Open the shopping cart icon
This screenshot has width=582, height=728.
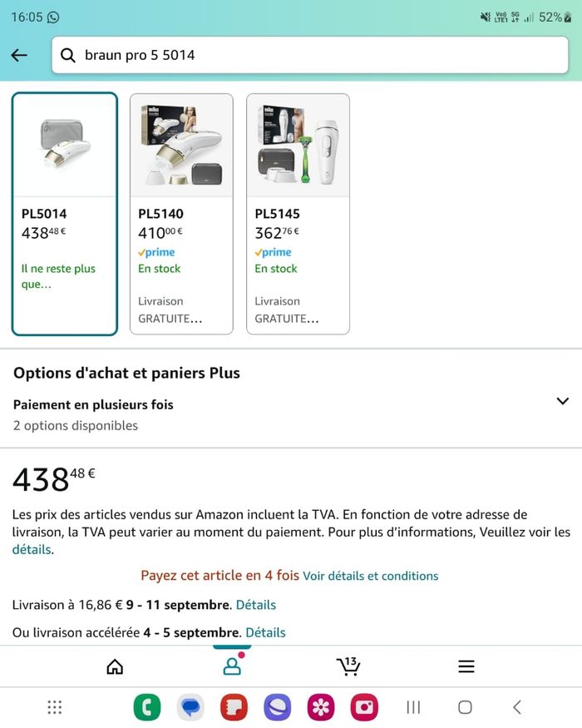348,666
